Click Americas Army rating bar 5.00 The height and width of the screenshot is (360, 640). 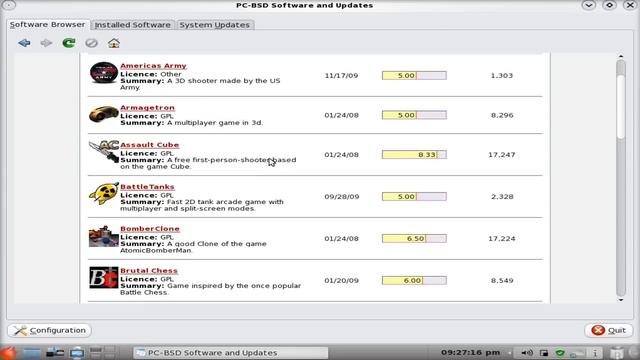pyautogui.click(x=414, y=76)
